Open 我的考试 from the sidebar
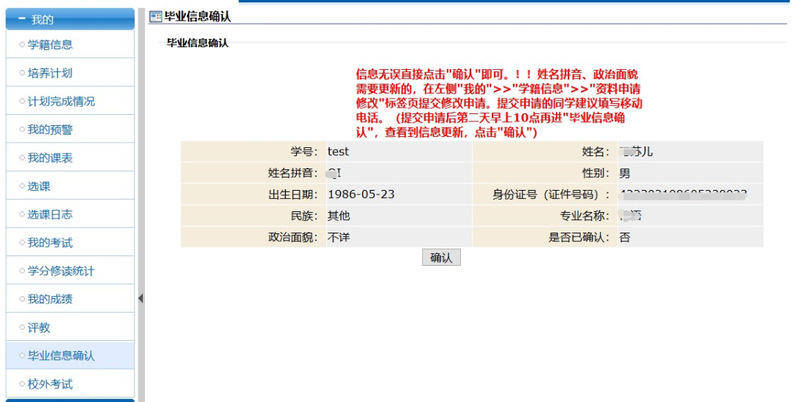 point(49,243)
